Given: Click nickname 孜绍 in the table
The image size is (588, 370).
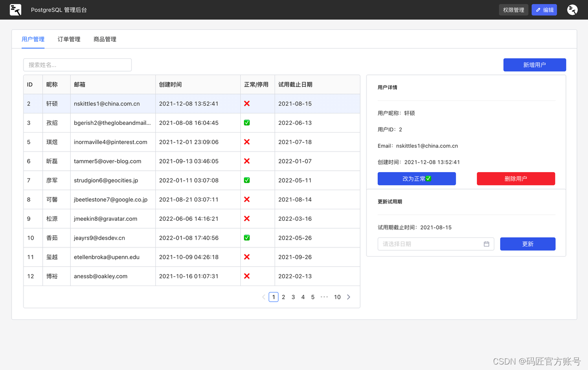Looking at the screenshot, I should [52, 123].
